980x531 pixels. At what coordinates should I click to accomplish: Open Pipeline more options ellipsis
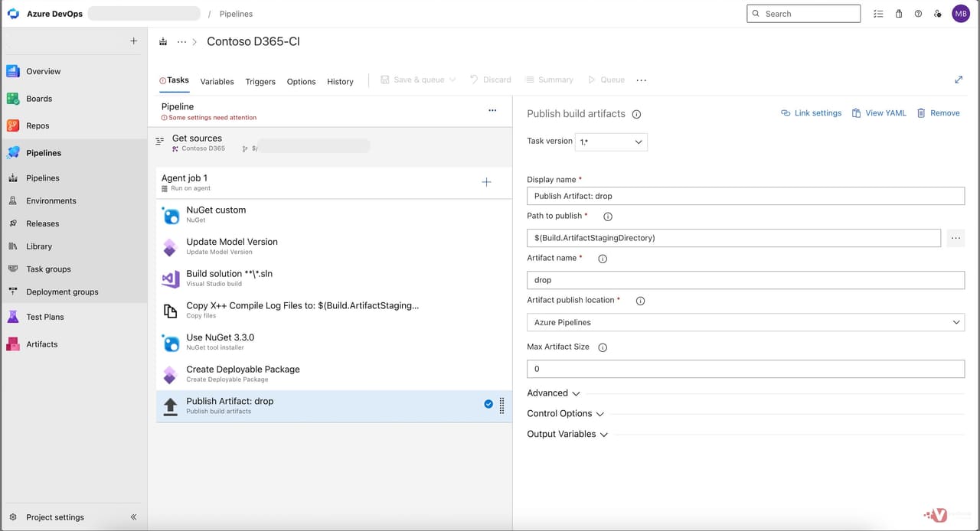point(492,110)
